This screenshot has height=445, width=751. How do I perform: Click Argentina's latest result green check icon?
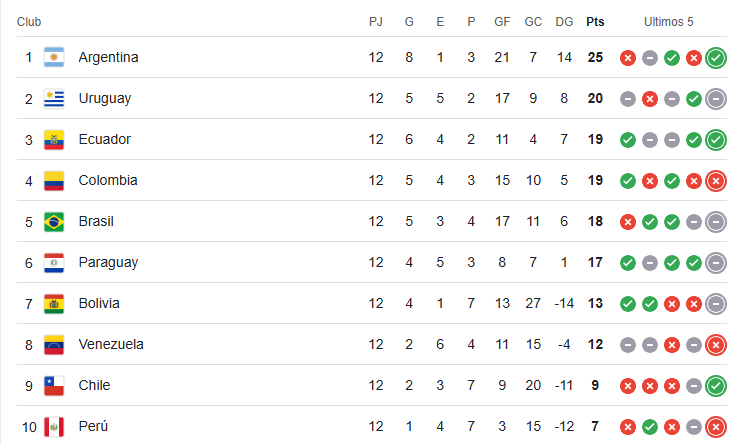click(716, 58)
